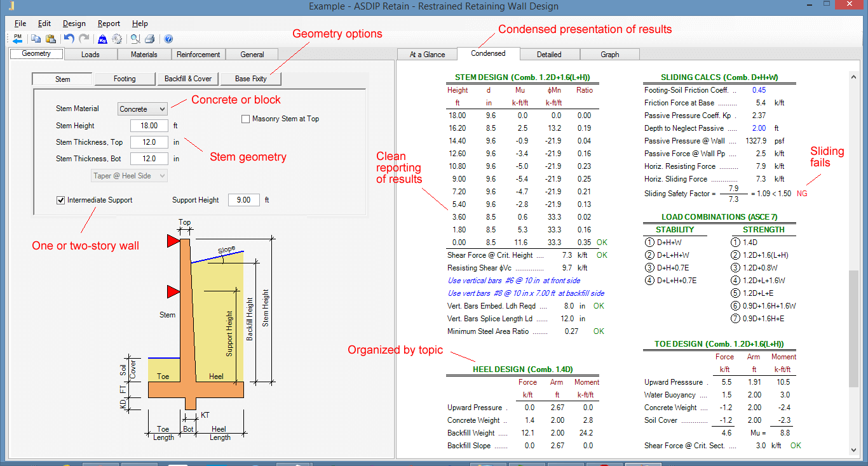Switch to the Detailed results tab
The width and height of the screenshot is (868, 466).
548,55
